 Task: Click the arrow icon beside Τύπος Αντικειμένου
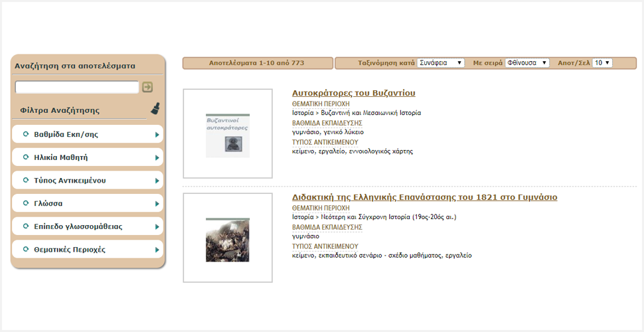click(x=157, y=181)
